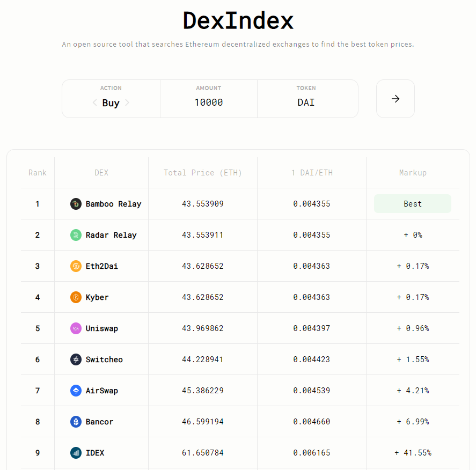Open the Bamboo Relay exchange name
476x470 pixels.
pos(113,204)
